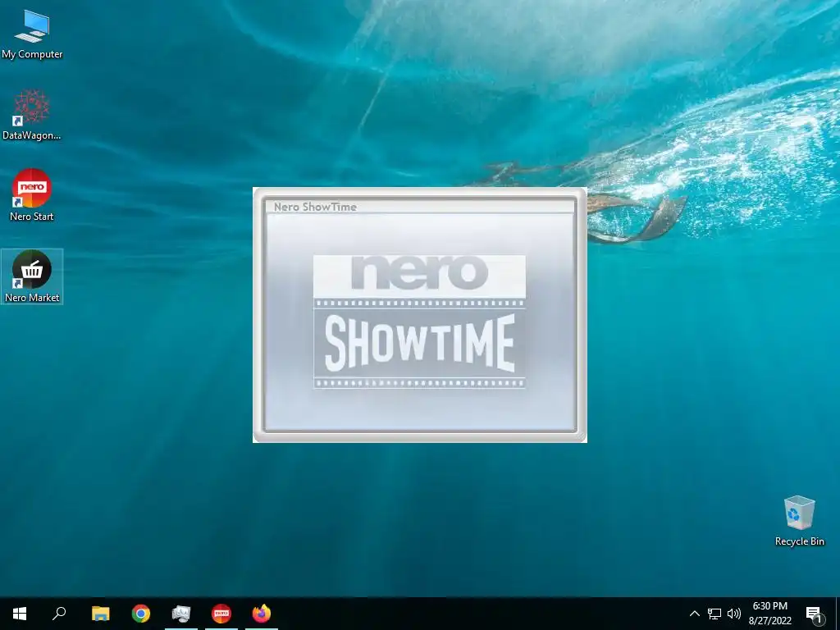Switch to Nero ShowTime taskbar app

point(181,614)
